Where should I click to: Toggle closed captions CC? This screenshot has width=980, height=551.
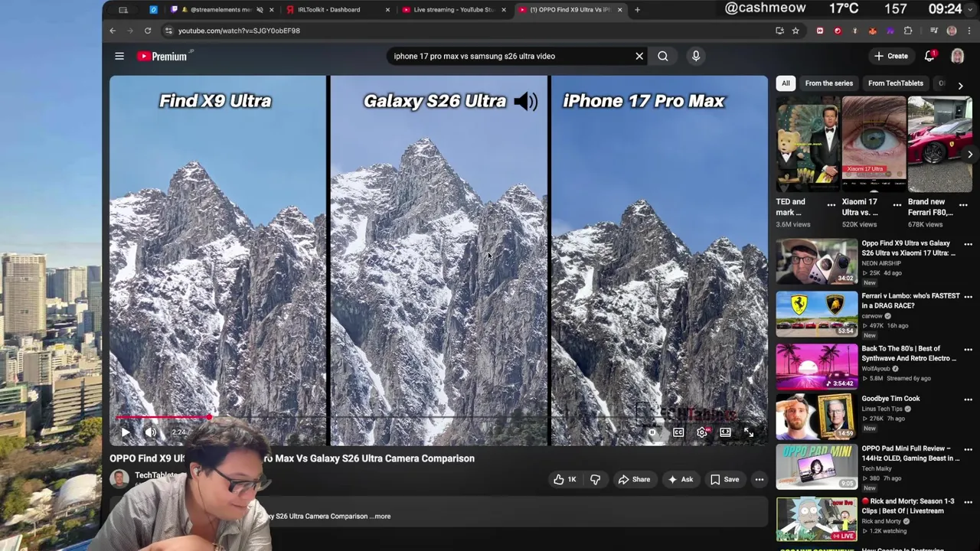[x=678, y=432]
